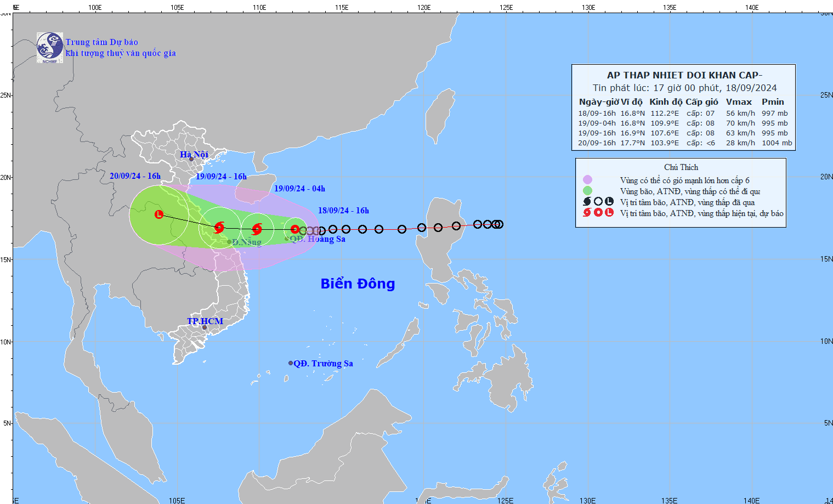Click the red L icon in the legend
The width and height of the screenshot is (833, 504).
tap(609, 213)
